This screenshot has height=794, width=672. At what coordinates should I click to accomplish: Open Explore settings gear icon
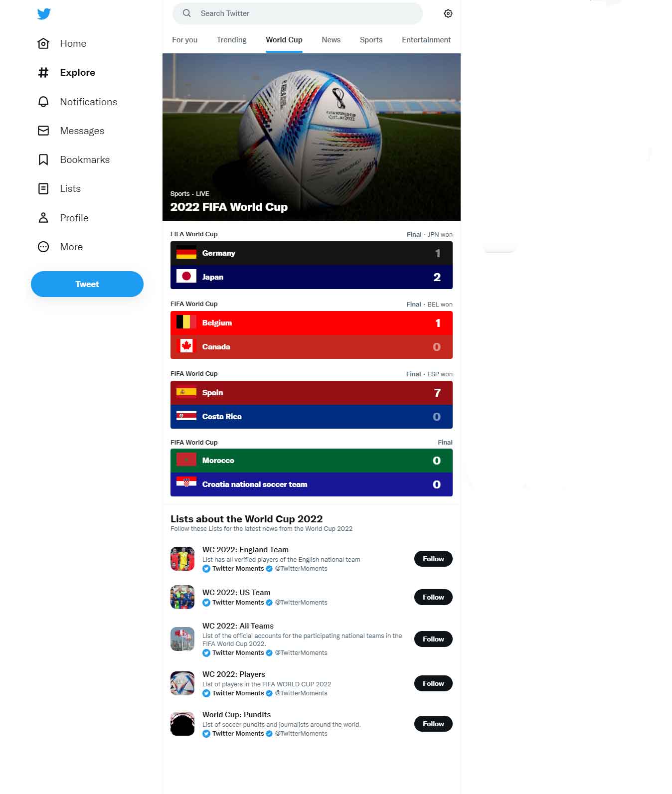point(448,13)
